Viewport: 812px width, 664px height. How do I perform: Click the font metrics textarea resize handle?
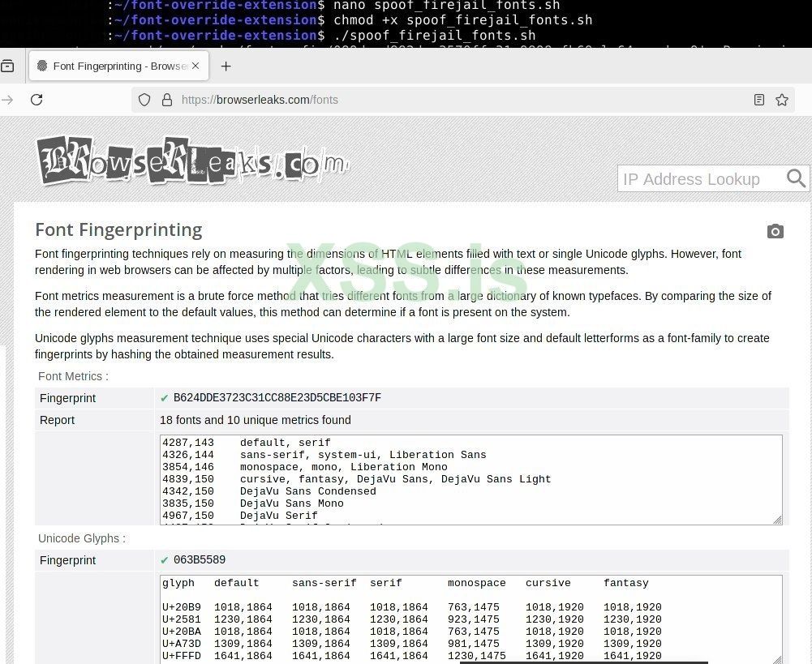[777, 520]
